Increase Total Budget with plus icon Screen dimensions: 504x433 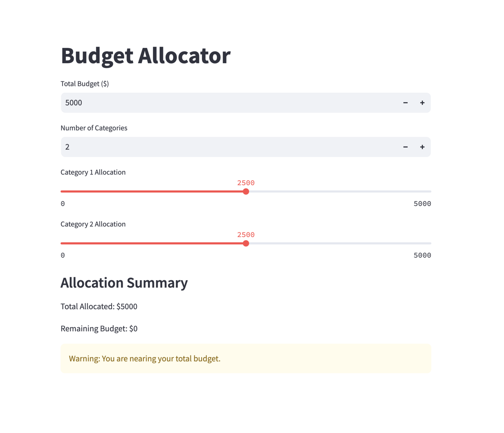(x=422, y=103)
